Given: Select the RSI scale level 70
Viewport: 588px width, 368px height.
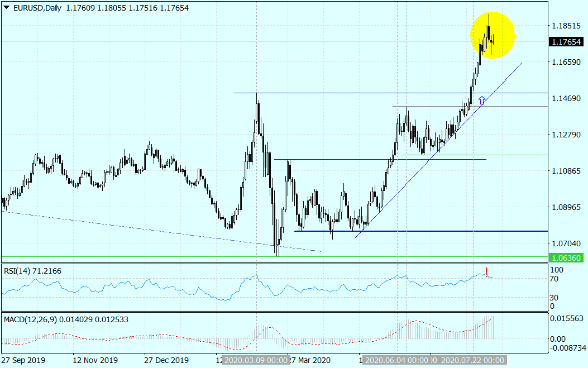Looking at the screenshot, I should [x=554, y=279].
